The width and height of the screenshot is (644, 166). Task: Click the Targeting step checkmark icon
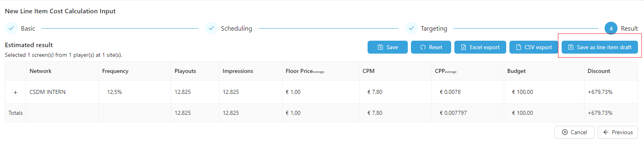coord(411,28)
